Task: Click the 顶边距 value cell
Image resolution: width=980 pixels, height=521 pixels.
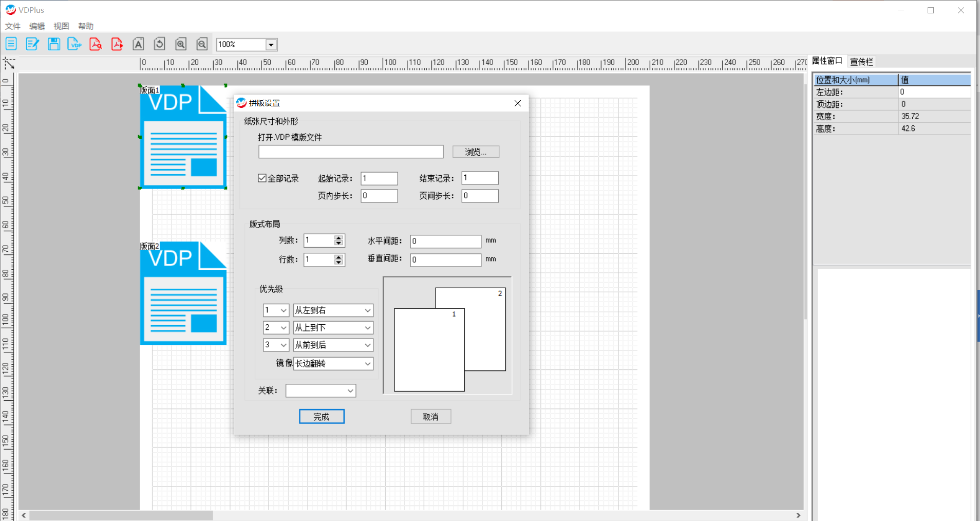Action: point(934,104)
